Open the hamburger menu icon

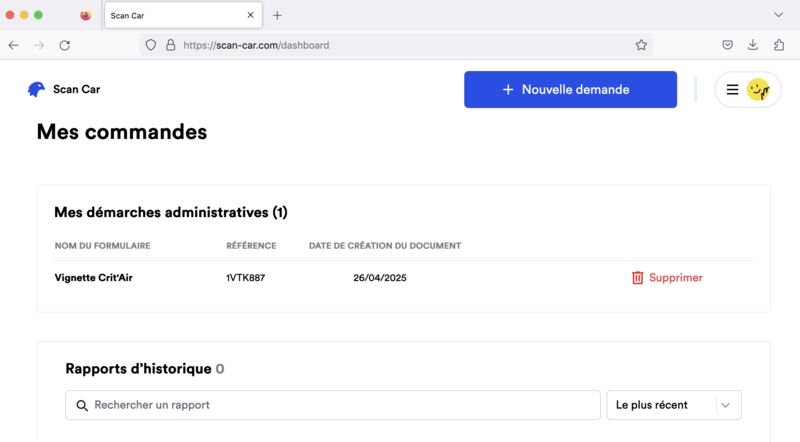732,90
